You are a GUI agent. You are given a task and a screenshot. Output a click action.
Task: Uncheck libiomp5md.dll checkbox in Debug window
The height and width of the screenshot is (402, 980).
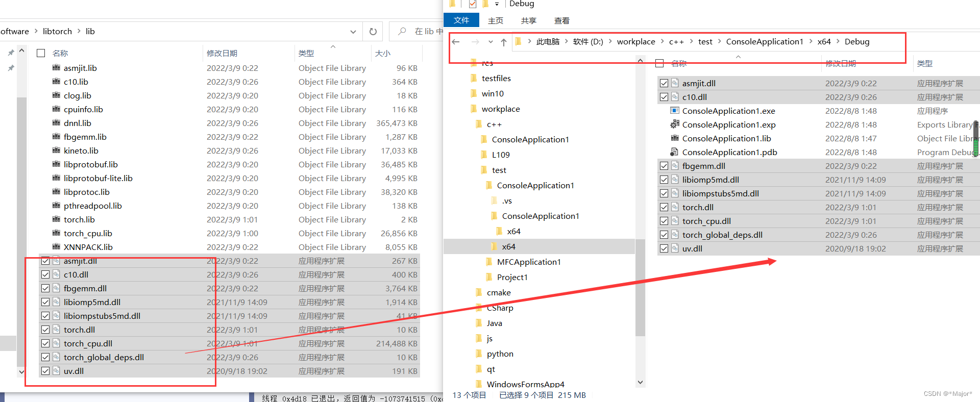[664, 180]
